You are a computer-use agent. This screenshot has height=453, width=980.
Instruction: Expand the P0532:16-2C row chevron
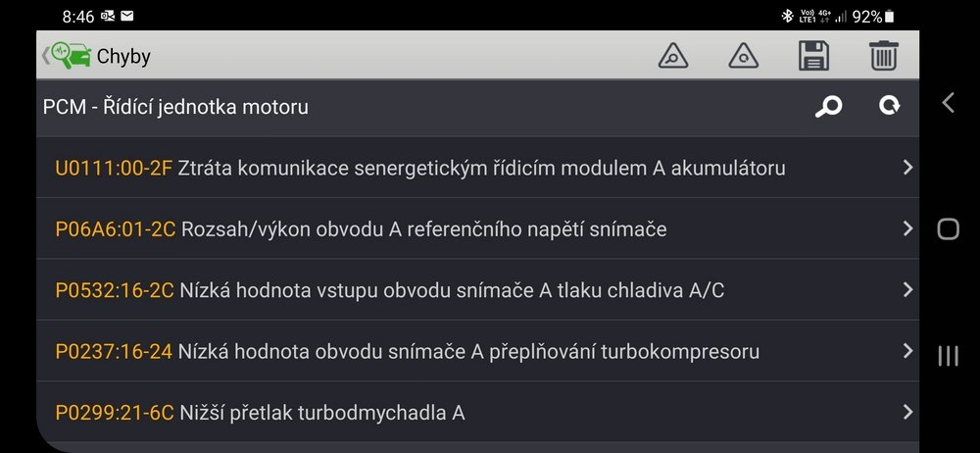point(907,289)
